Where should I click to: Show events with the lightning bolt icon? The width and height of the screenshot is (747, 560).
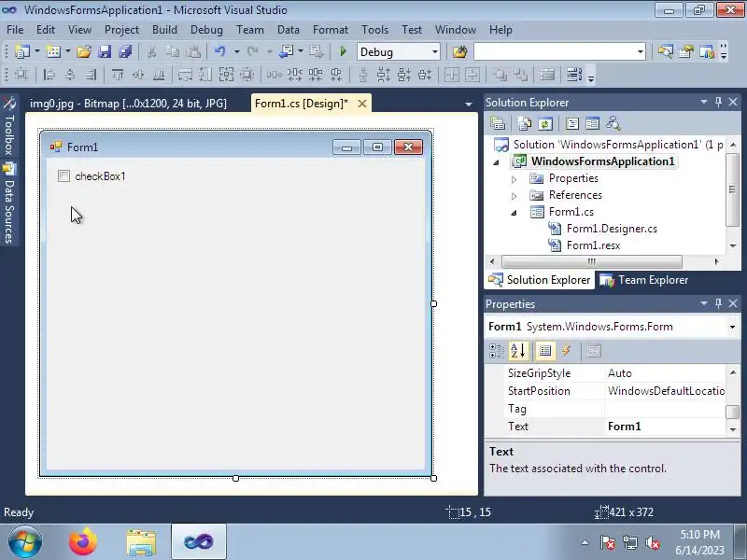click(567, 351)
